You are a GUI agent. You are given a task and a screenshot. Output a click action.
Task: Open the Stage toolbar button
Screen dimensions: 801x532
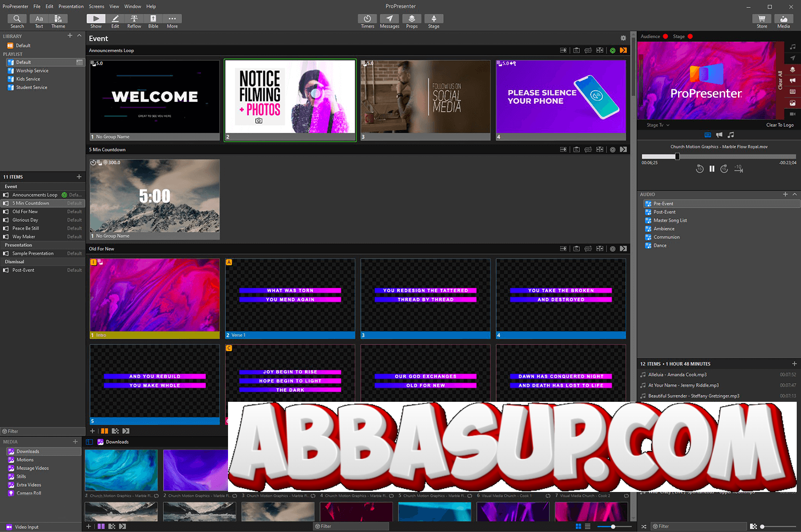click(x=434, y=21)
